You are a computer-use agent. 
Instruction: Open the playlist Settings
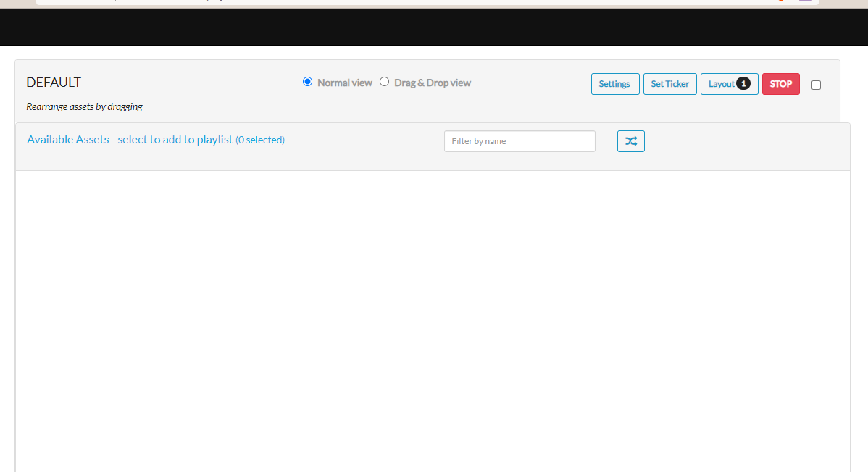[614, 83]
